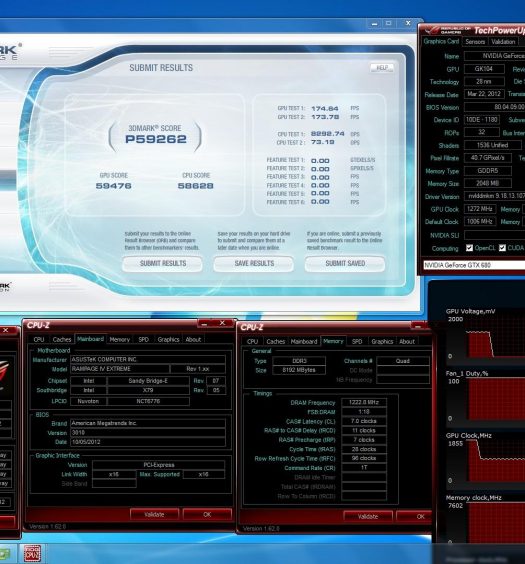Click the RAMPAGE IV EXTREME model field
The height and width of the screenshot is (564, 525).
click(120, 369)
